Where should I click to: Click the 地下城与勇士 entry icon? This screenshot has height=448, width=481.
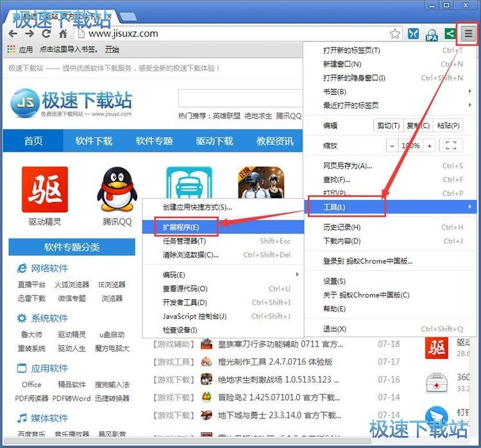(207, 415)
